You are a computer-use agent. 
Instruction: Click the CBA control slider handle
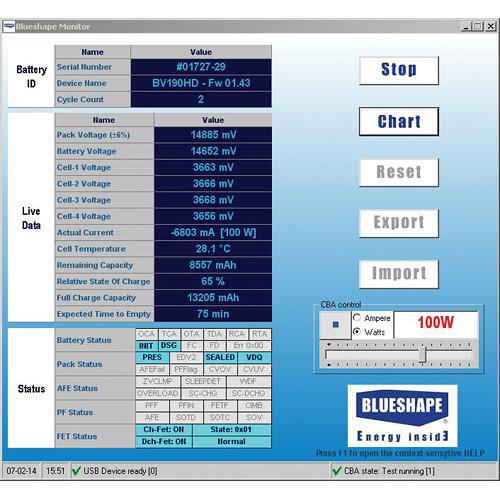(x=422, y=355)
